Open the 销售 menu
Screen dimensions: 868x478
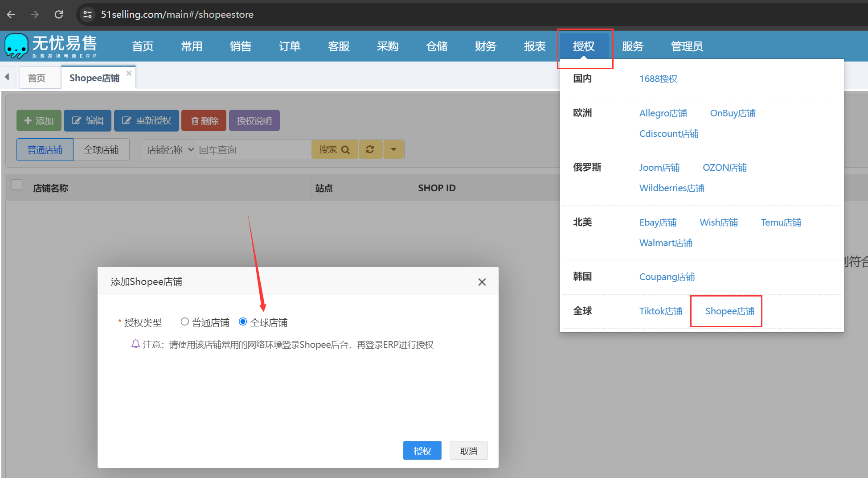[241, 46]
